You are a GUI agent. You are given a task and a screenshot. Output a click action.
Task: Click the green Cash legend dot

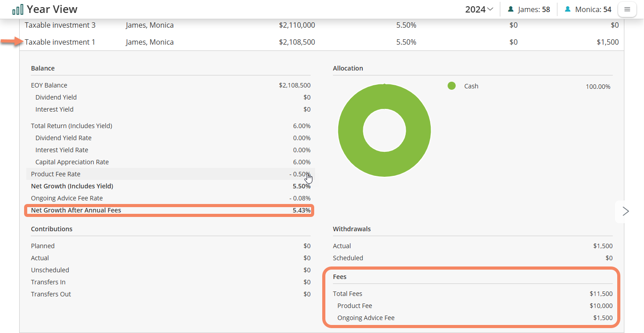(452, 86)
